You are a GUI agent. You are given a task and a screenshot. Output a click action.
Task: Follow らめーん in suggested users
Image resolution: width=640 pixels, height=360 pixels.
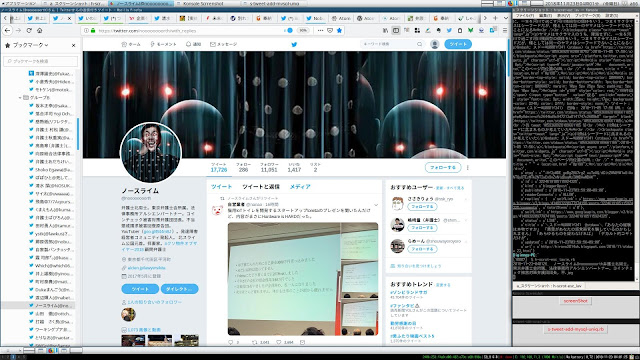[x=422, y=249]
